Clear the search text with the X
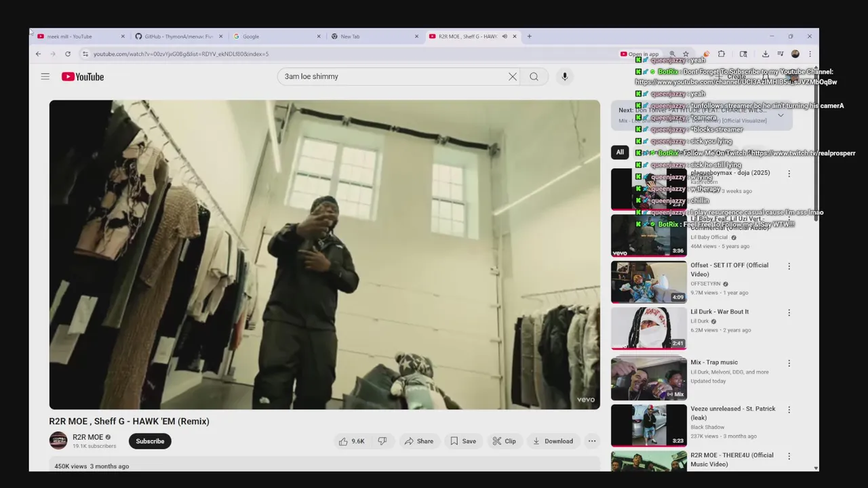The image size is (868, 488). 513,77
